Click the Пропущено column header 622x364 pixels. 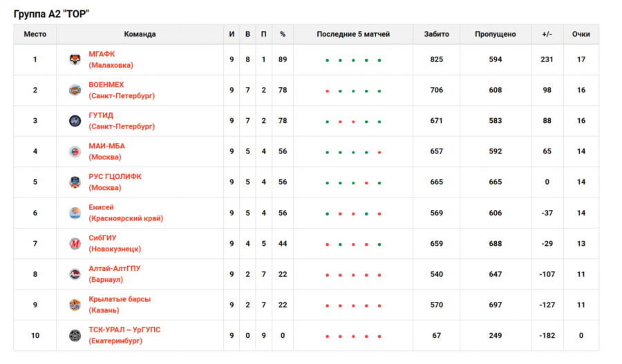pyautogui.click(x=495, y=34)
